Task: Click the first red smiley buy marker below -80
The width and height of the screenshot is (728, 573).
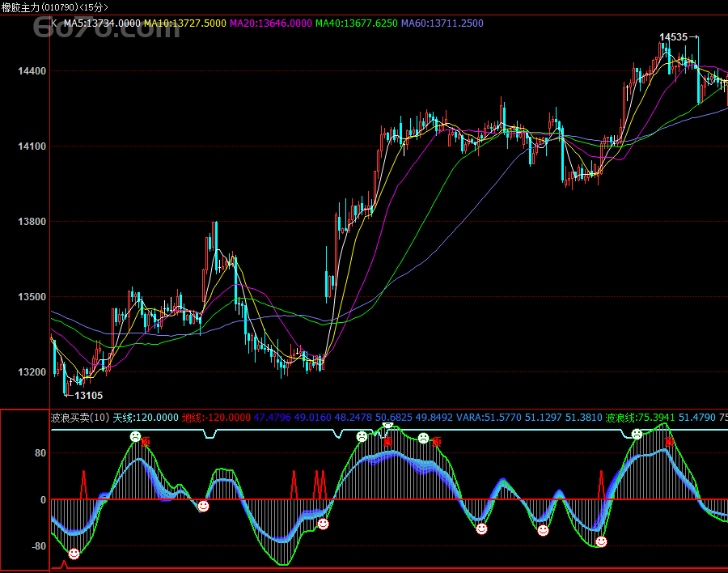Action: tap(74, 554)
